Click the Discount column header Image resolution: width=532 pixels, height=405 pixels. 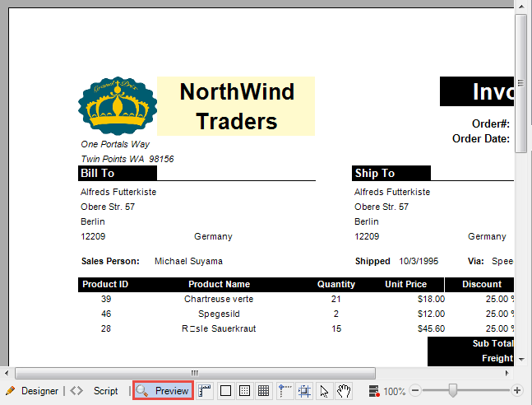pyautogui.click(x=482, y=284)
